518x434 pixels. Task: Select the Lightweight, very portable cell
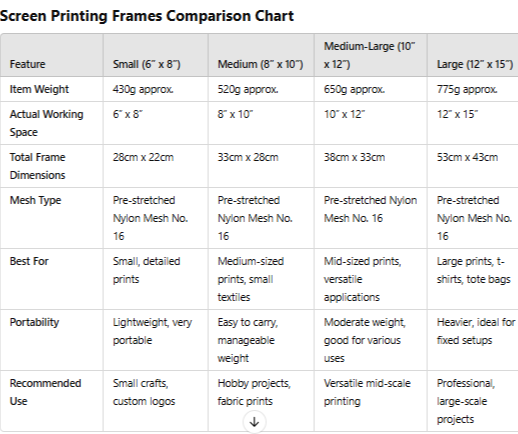(152, 331)
